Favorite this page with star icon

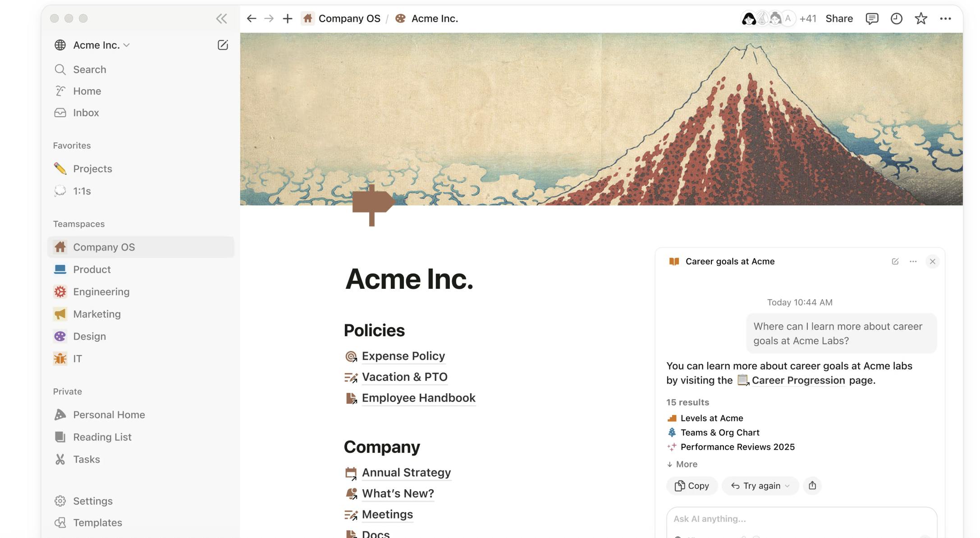[x=920, y=18]
